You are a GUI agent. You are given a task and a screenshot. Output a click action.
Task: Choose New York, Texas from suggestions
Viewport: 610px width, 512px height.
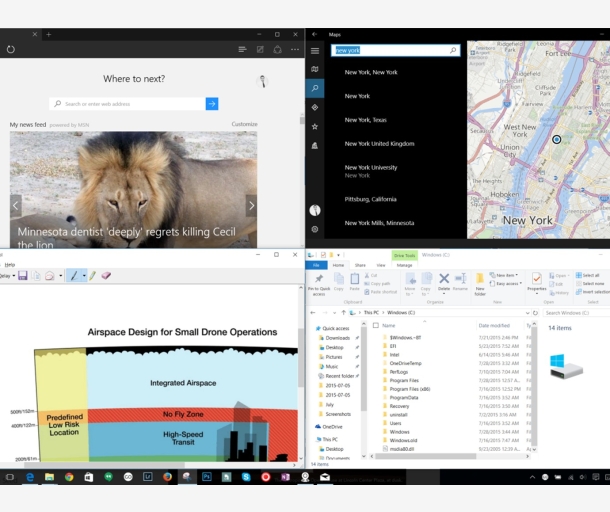click(366, 120)
